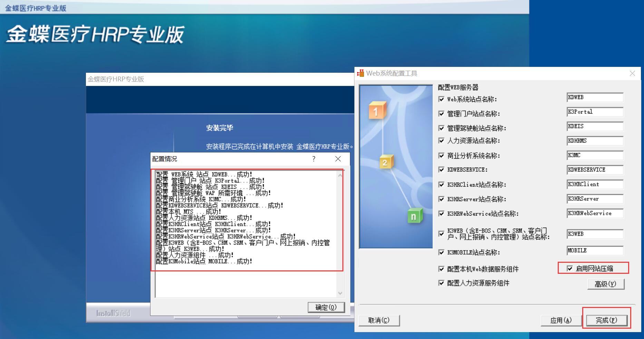Image resolution: width=644 pixels, height=339 pixels.
Task: Toggle the K3WEB站点名称 checkbox
Action: [441, 234]
